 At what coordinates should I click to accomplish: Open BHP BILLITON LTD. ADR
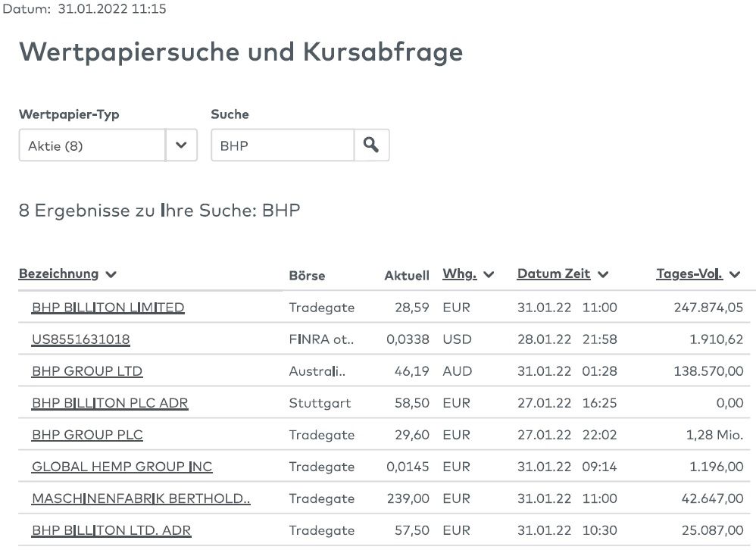coord(111,530)
